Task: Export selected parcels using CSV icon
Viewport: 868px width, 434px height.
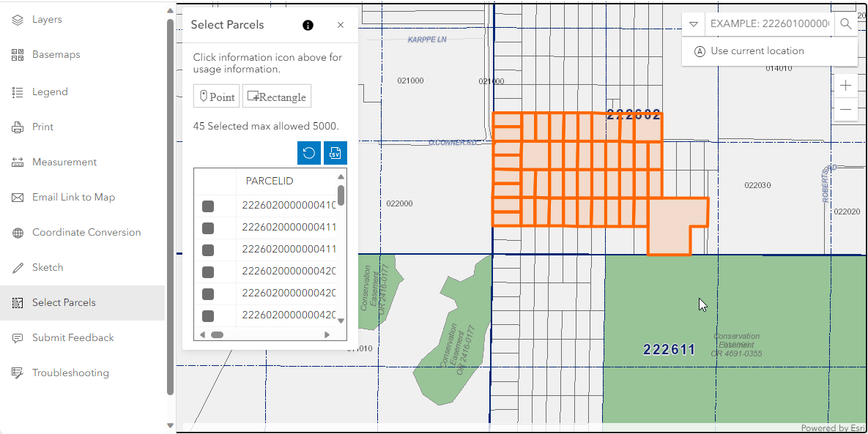Action: 335,153
